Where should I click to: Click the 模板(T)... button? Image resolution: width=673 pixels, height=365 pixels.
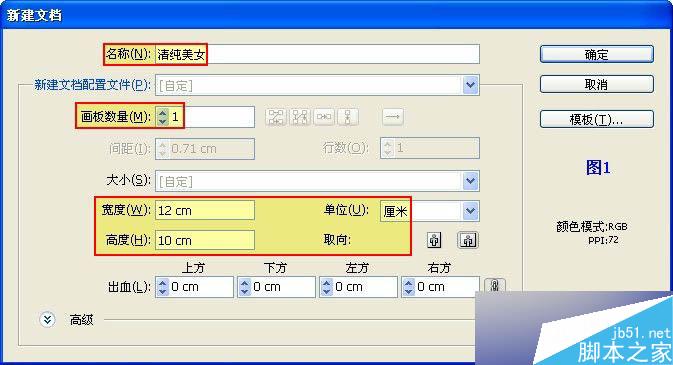click(597, 119)
